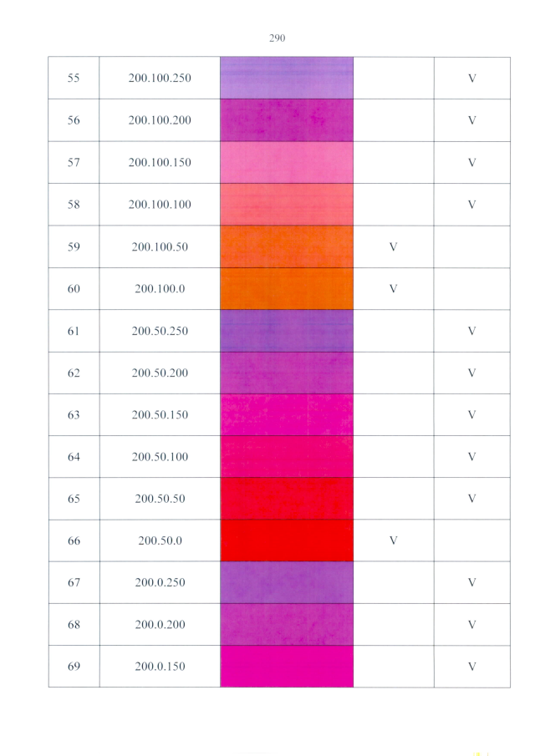
Task: Pick the swatch in row 64
Action: click(287, 457)
